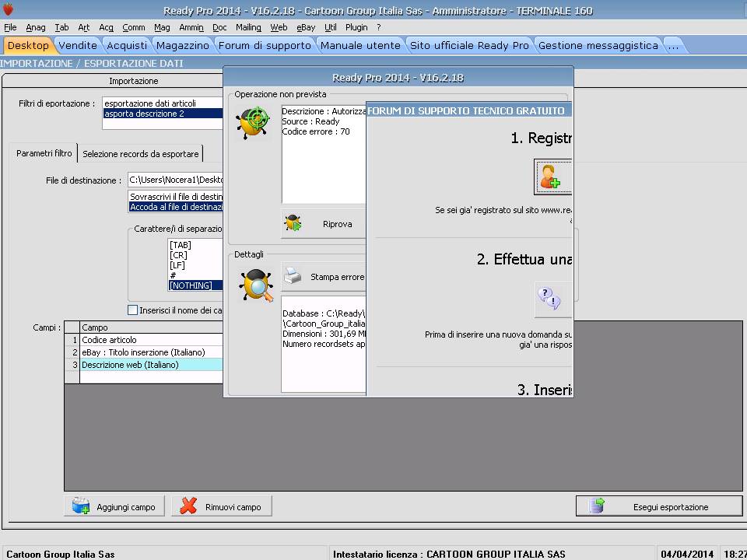Toggle Inserisci il nome dei campi checkbox
This screenshot has height=560, width=747.
pos(133,310)
